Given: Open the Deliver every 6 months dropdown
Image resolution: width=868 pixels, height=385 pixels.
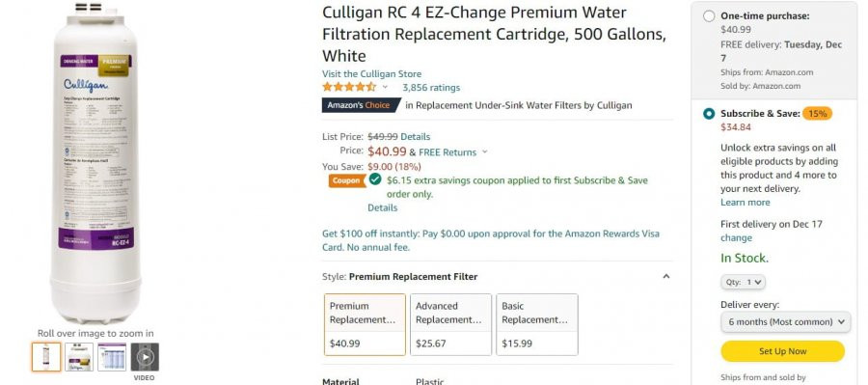Looking at the screenshot, I should (x=785, y=322).
